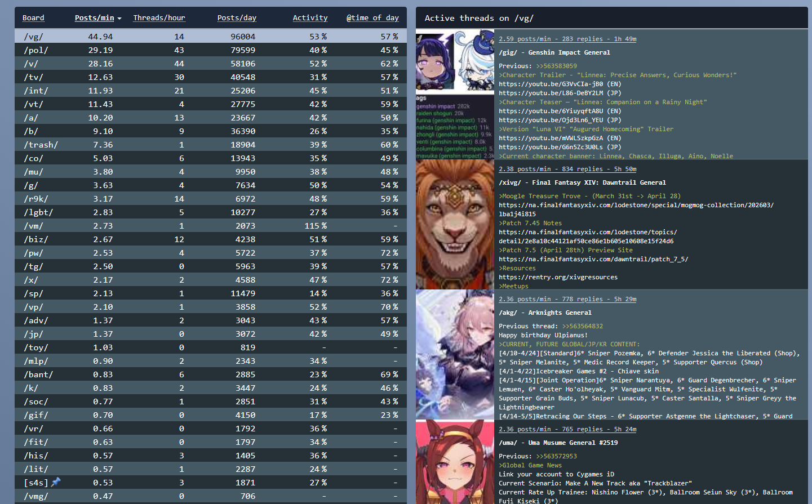Sort the table by Board column
This screenshot has height=504, width=812.
pos(33,18)
